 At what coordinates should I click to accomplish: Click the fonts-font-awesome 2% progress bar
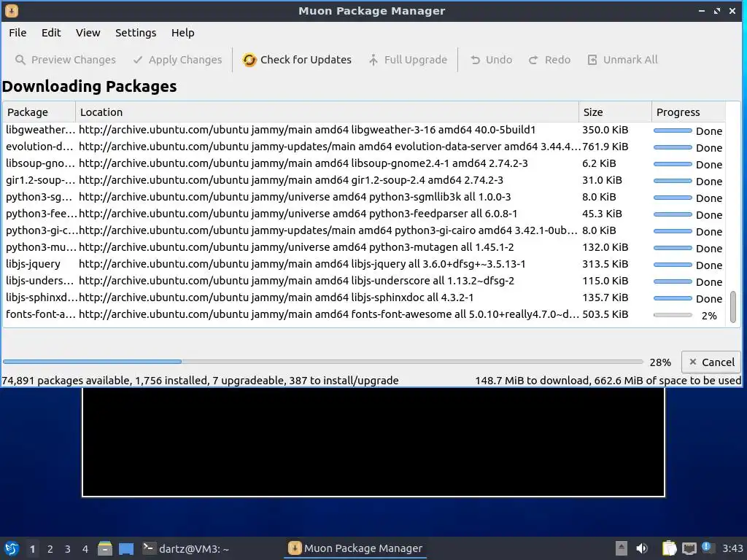pos(673,315)
